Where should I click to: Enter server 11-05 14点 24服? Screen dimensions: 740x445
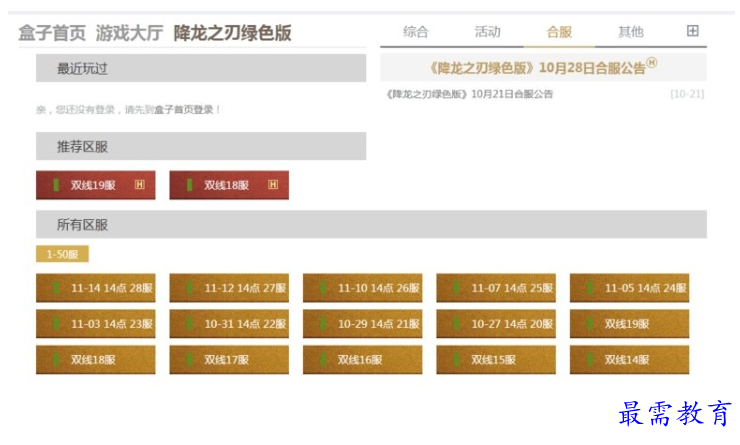tap(630, 288)
